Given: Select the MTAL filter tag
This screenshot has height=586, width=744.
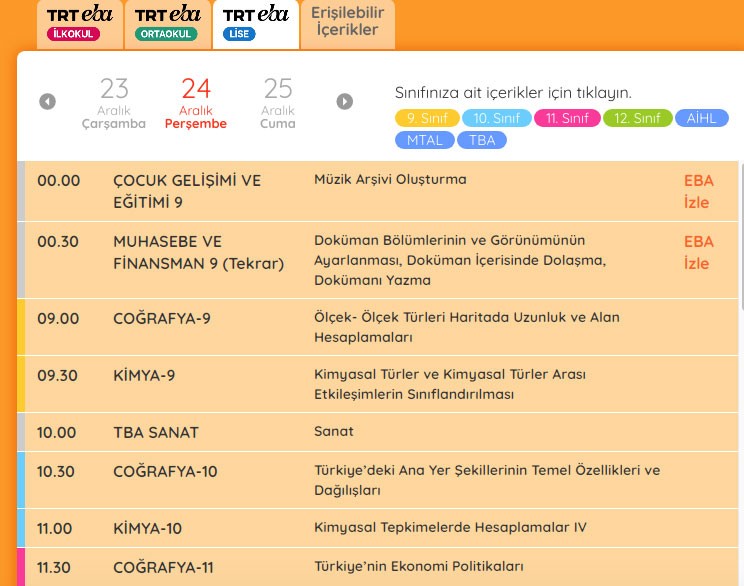Looking at the screenshot, I should coord(424,140).
